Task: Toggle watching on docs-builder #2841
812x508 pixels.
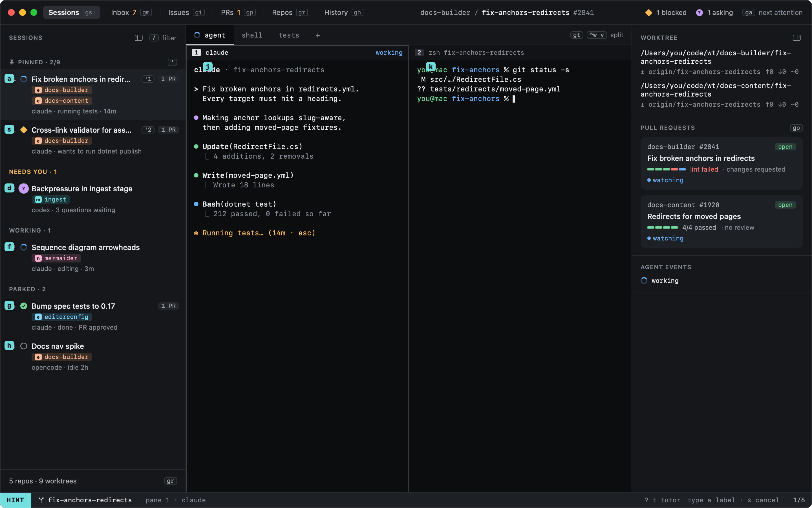Action: click(665, 180)
